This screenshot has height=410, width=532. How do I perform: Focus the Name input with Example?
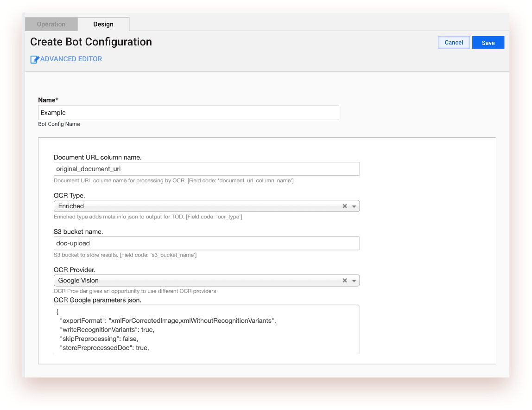tap(189, 112)
